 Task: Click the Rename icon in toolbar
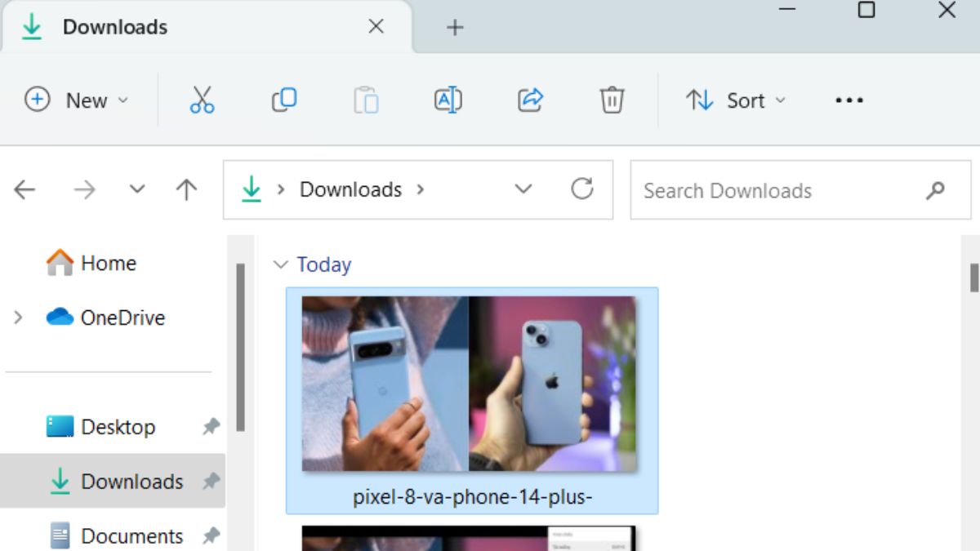click(x=448, y=100)
